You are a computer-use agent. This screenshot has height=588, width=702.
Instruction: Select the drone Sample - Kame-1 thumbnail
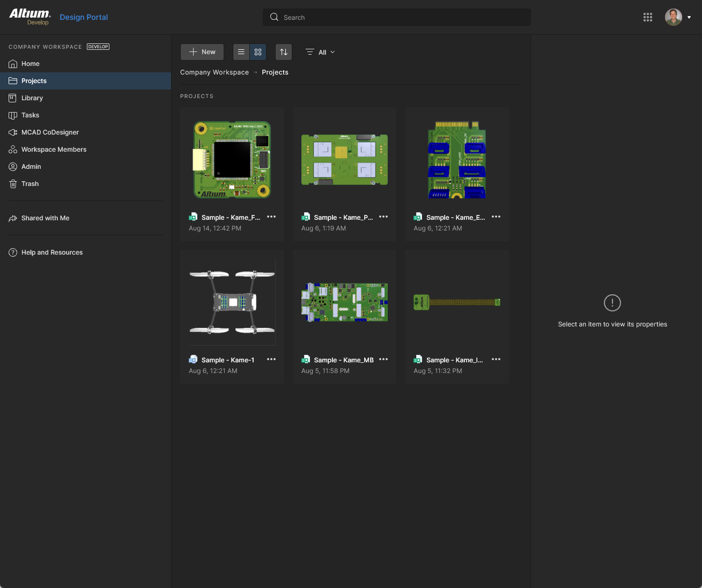[232, 302]
